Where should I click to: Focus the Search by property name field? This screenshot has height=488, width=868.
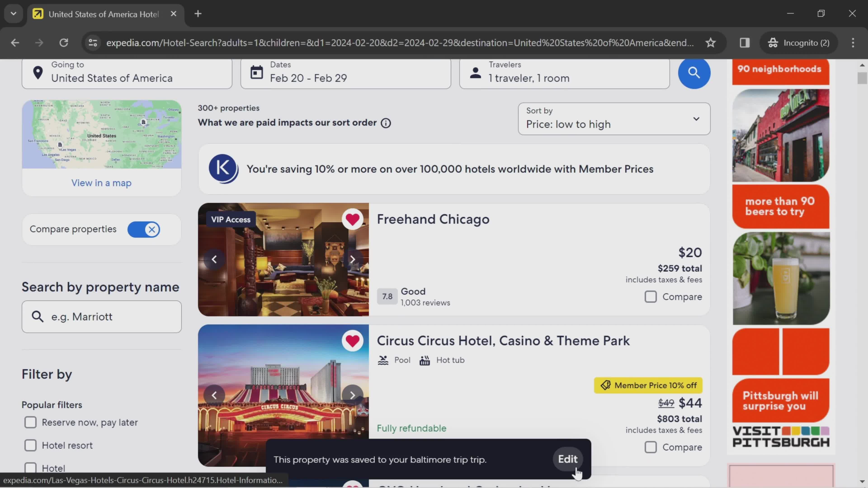coord(101,317)
